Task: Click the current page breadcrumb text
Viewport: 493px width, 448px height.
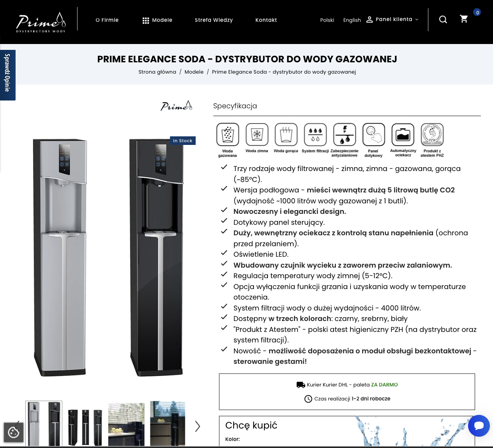Action: click(284, 72)
